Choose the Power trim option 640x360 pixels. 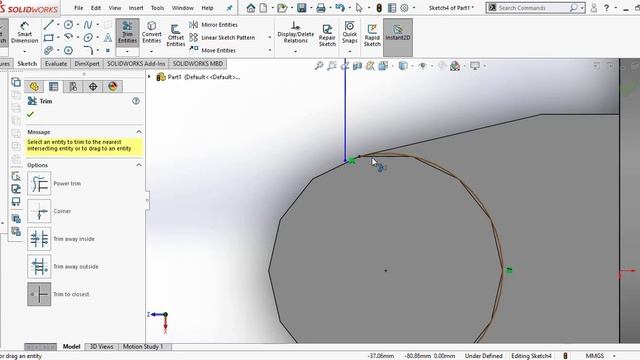coord(39,183)
